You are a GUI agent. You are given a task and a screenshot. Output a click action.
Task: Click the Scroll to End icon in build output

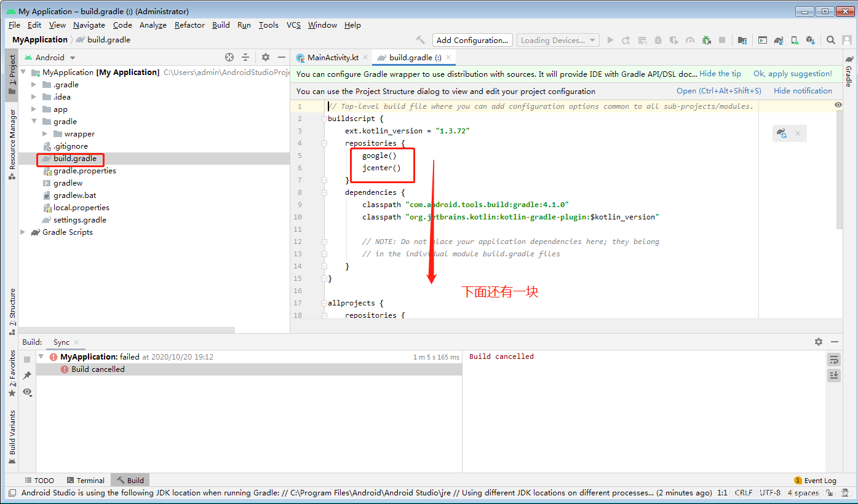pyautogui.click(x=834, y=375)
